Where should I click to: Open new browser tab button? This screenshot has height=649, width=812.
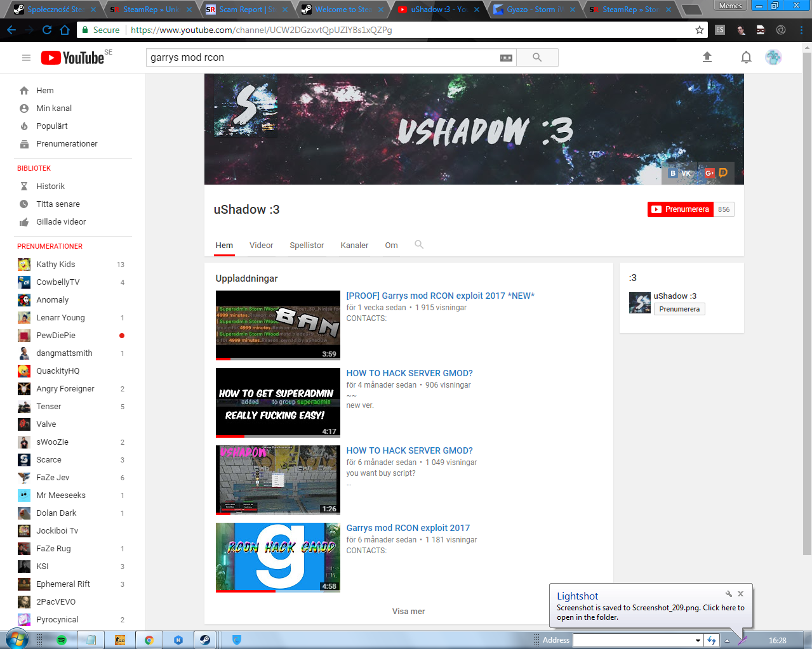(x=692, y=10)
